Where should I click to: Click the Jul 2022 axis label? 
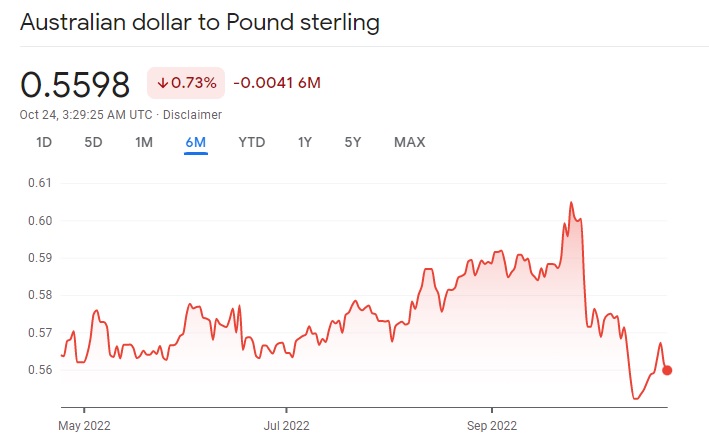286,424
